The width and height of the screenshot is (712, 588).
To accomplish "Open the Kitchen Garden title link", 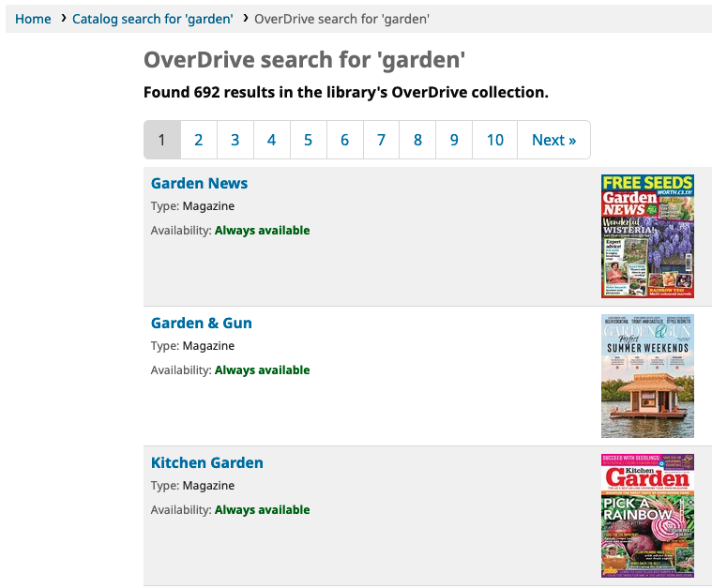I will point(206,462).
